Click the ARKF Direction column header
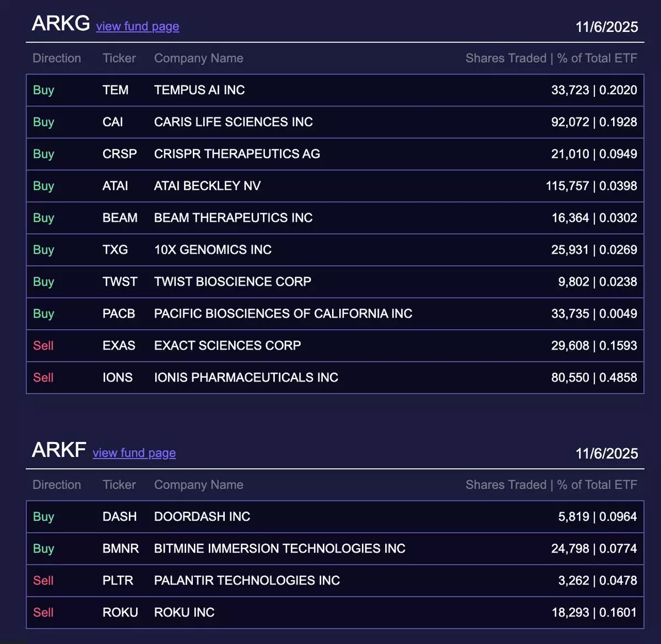The image size is (661, 644). point(56,485)
